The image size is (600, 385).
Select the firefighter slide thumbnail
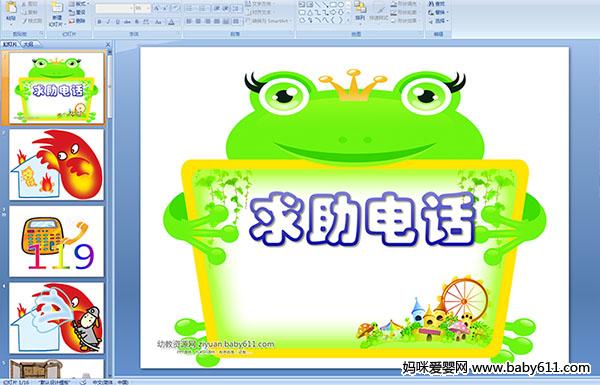tap(57, 318)
